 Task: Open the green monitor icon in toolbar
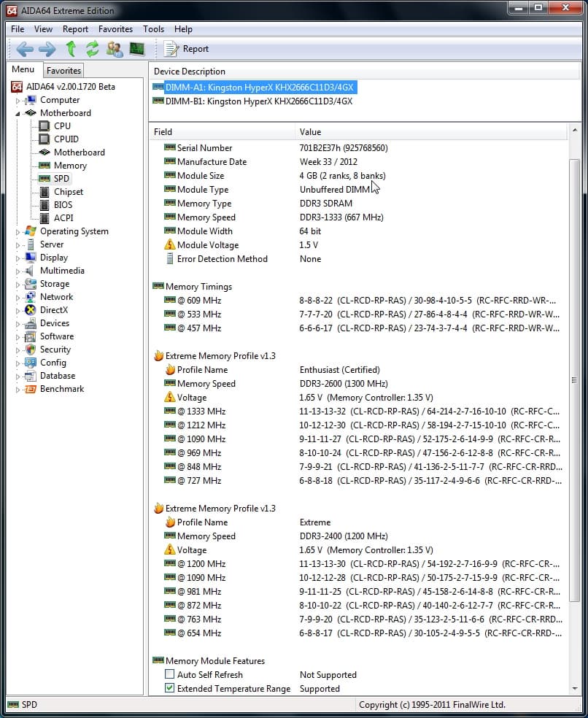[x=137, y=49]
